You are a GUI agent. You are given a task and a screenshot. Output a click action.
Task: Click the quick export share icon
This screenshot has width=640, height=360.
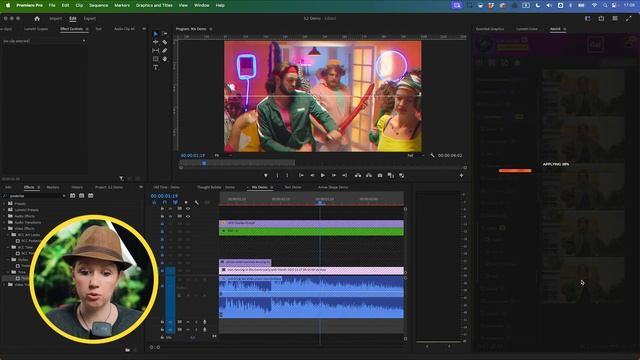point(601,18)
